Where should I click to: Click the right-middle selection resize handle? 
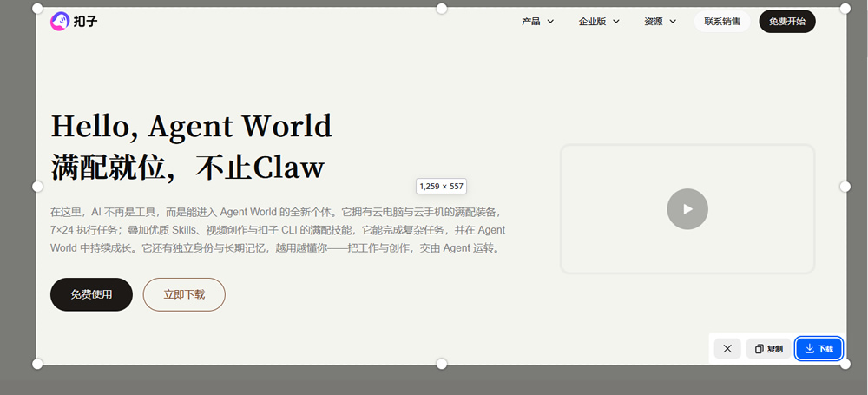(x=845, y=187)
